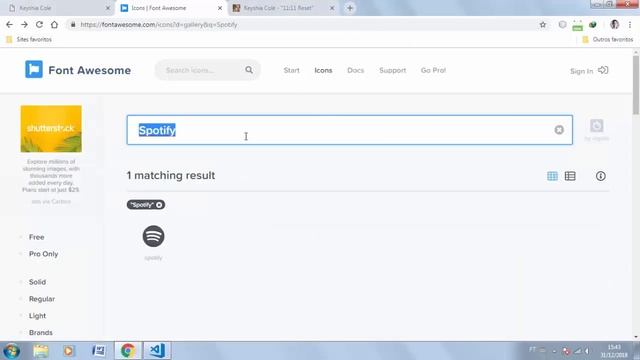Image resolution: width=640 pixels, height=360 pixels.
Task: Bookmark this page with the star
Action: pos(543,25)
